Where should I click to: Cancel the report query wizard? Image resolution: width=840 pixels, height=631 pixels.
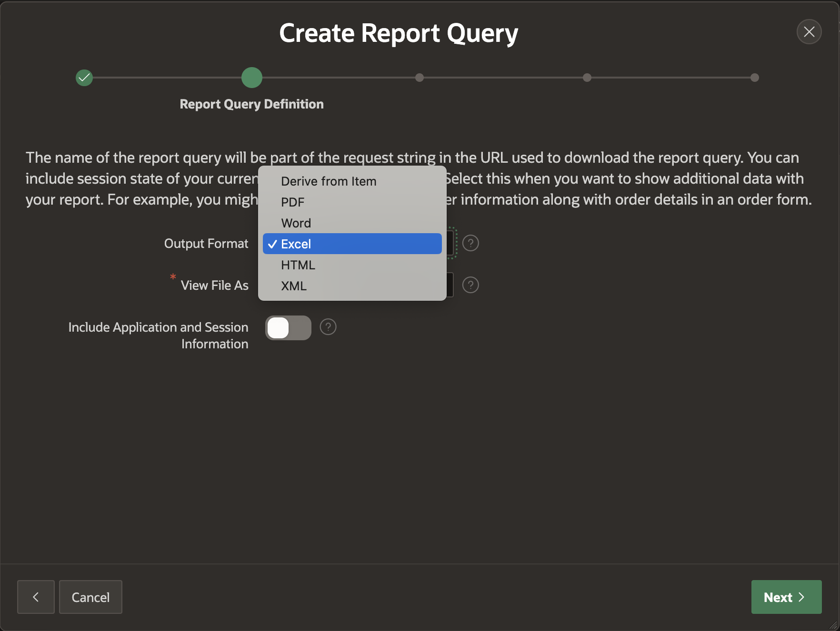pyautogui.click(x=90, y=597)
